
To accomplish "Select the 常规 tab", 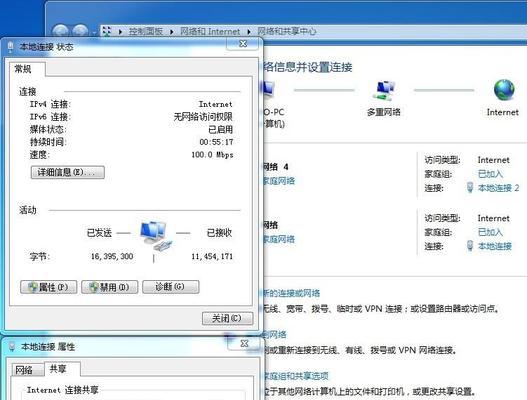I will (x=23, y=69).
